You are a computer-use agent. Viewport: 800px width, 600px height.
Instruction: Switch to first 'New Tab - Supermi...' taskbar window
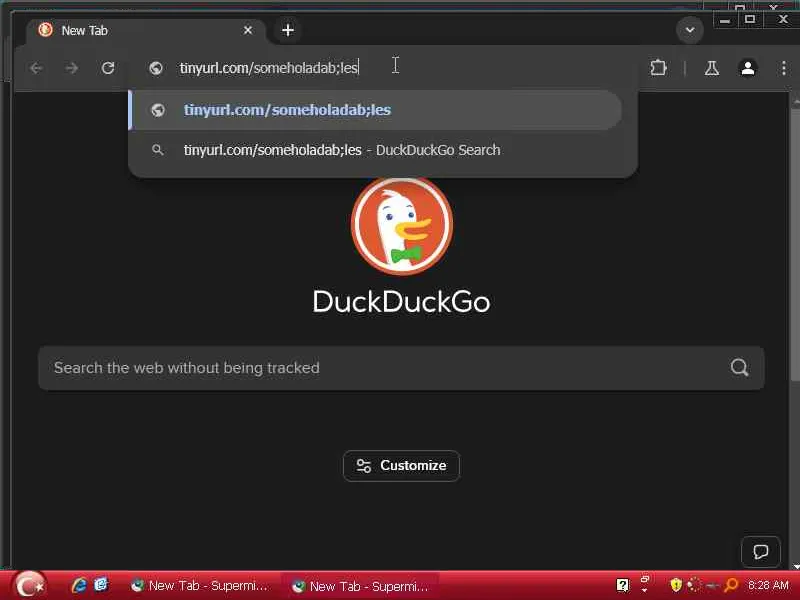pos(199,586)
